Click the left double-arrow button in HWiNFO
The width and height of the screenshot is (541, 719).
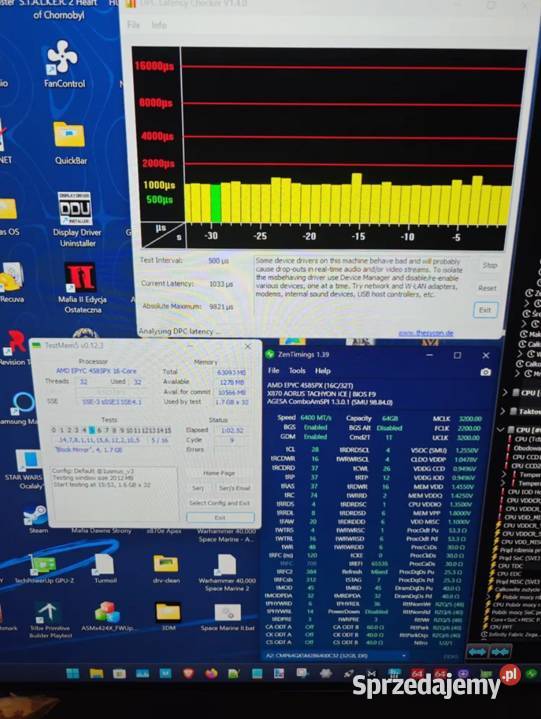pyautogui.click(x=477, y=652)
